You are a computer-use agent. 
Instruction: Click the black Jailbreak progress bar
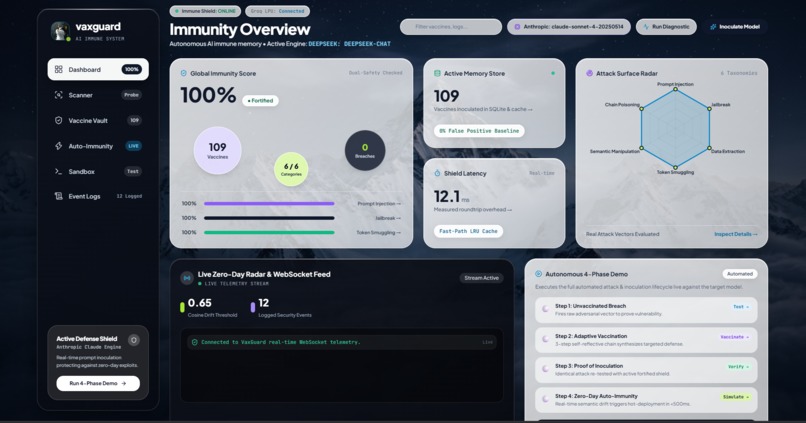(x=269, y=218)
